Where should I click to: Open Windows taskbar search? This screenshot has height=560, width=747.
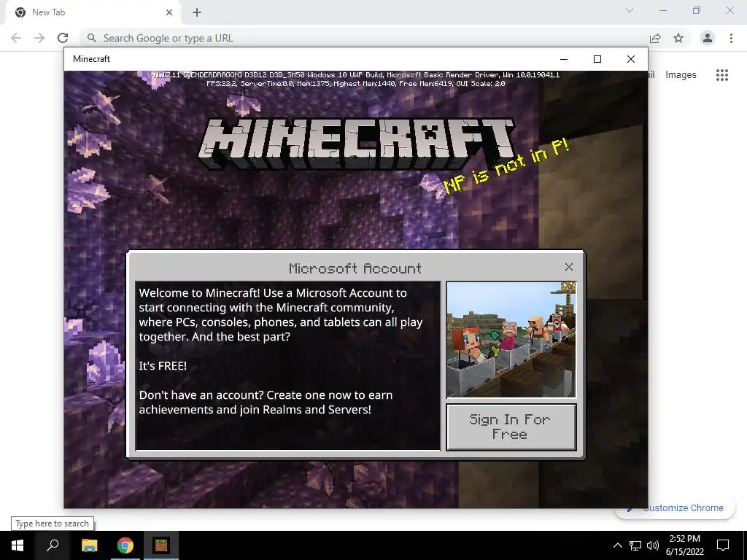pos(53,545)
